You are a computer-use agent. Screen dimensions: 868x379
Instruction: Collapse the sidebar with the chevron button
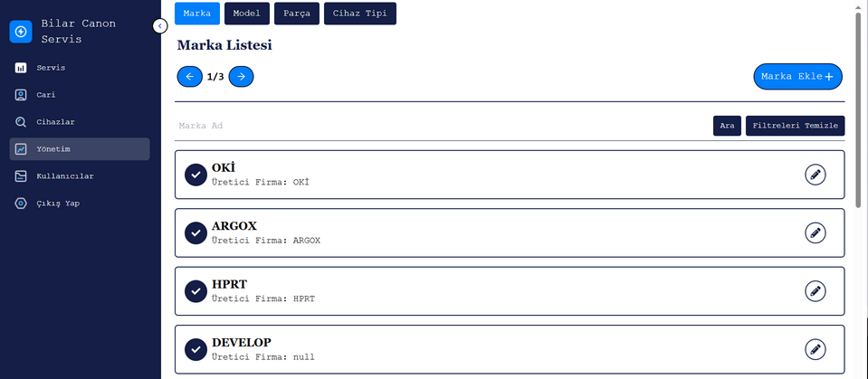click(x=159, y=26)
